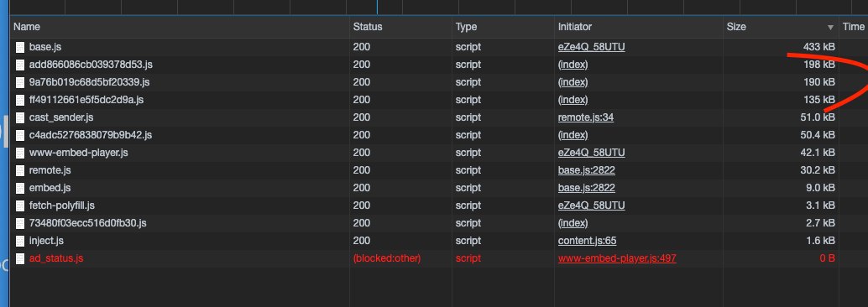Click the Time column header
This screenshot has width=868, height=307.
[x=853, y=27]
